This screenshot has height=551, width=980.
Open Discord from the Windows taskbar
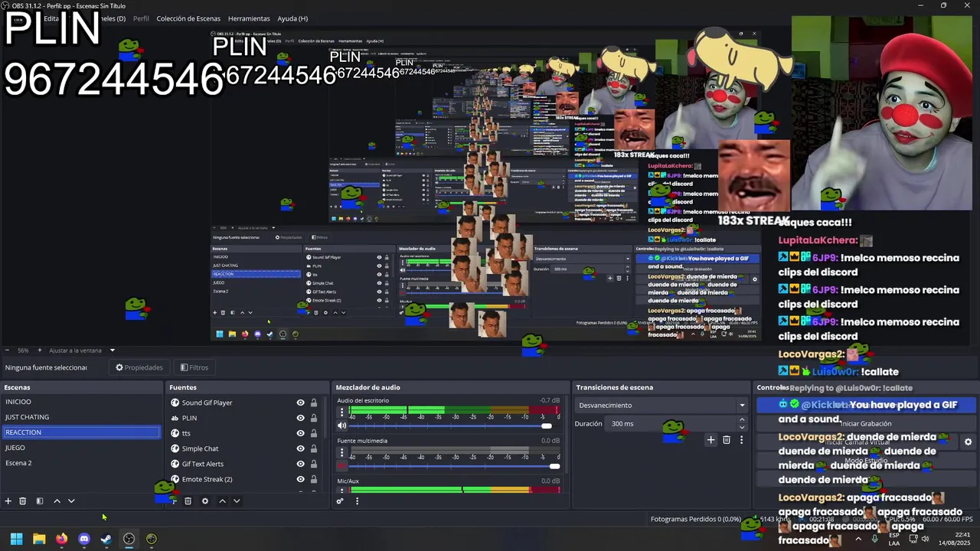[84, 539]
